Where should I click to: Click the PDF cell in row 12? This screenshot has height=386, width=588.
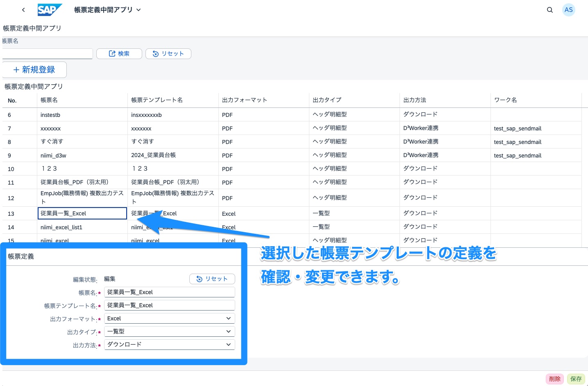(x=264, y=198)
